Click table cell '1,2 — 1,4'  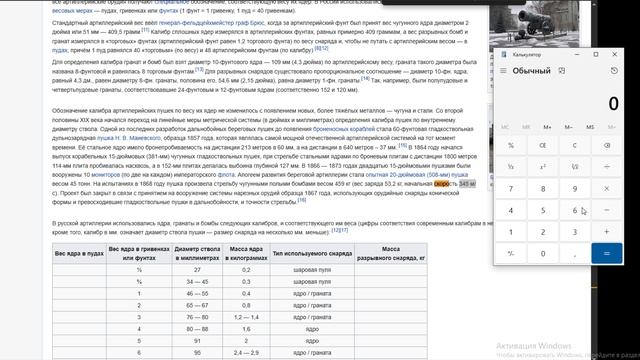[x=246, y=317]
